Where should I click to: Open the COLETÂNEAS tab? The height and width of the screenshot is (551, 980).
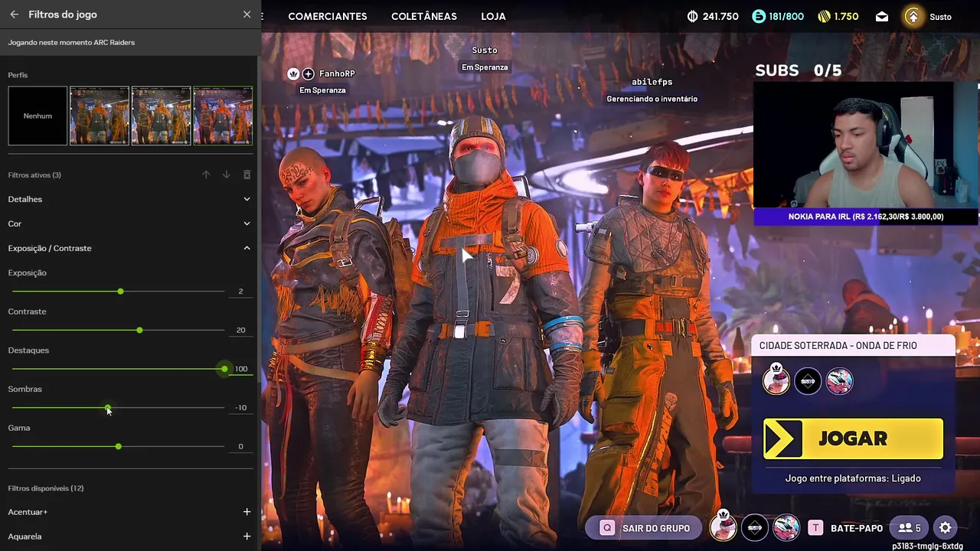coord(424,16)
